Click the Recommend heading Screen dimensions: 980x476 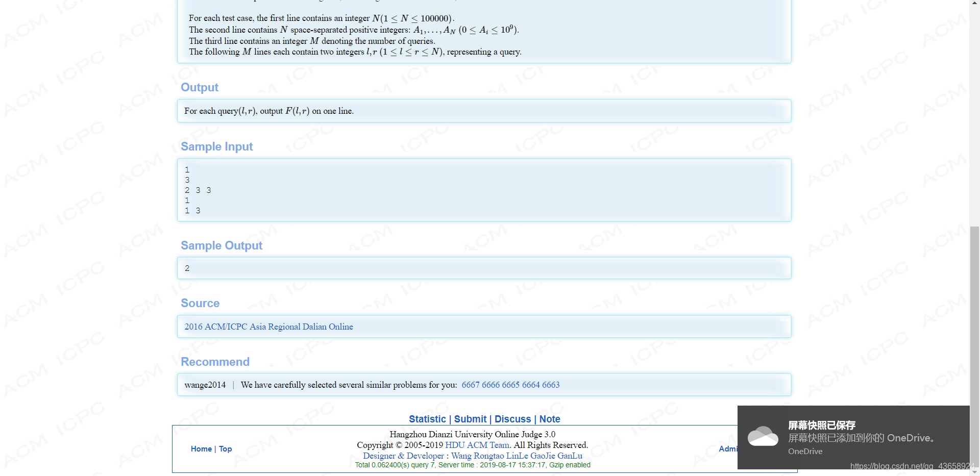pyautogui.click(x=215, y=362)
